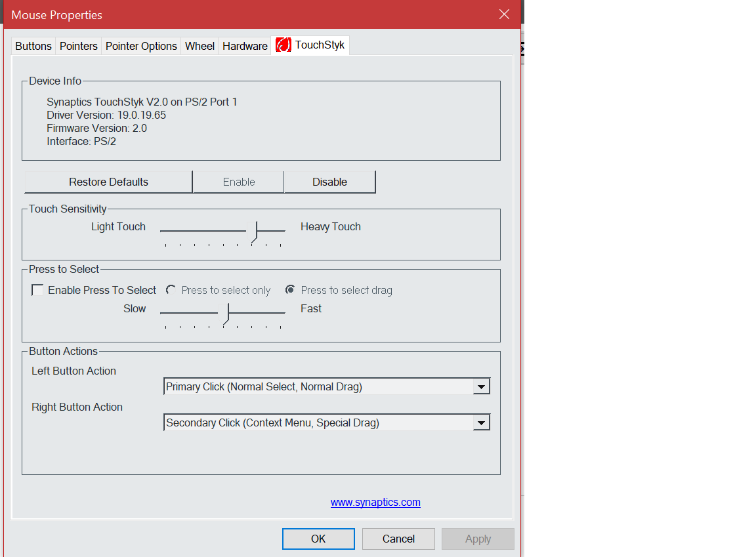Click the Firmware Version: 2.0 text
Viewport: 756px width, 557px height.
pyautogui.click(x=96, y=128)
